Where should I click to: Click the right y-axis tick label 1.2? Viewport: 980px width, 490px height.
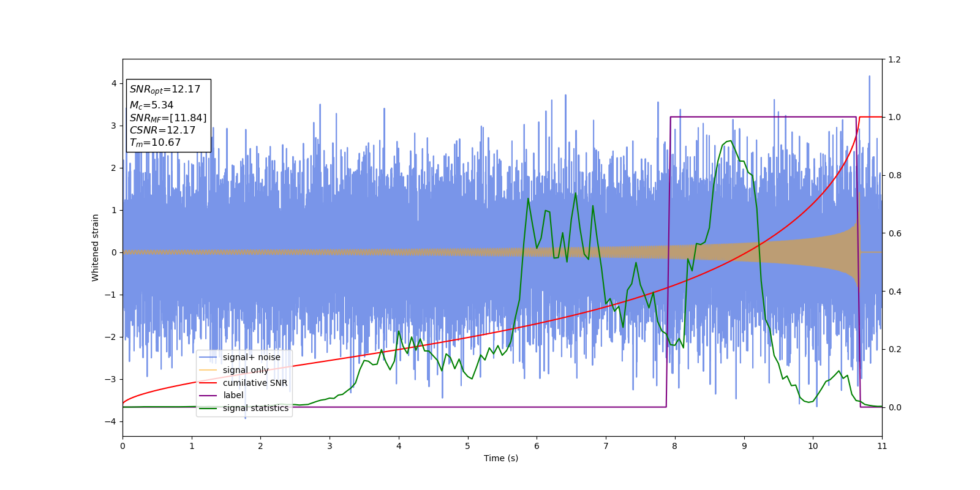pyautogui.click(x=894, y=59)
